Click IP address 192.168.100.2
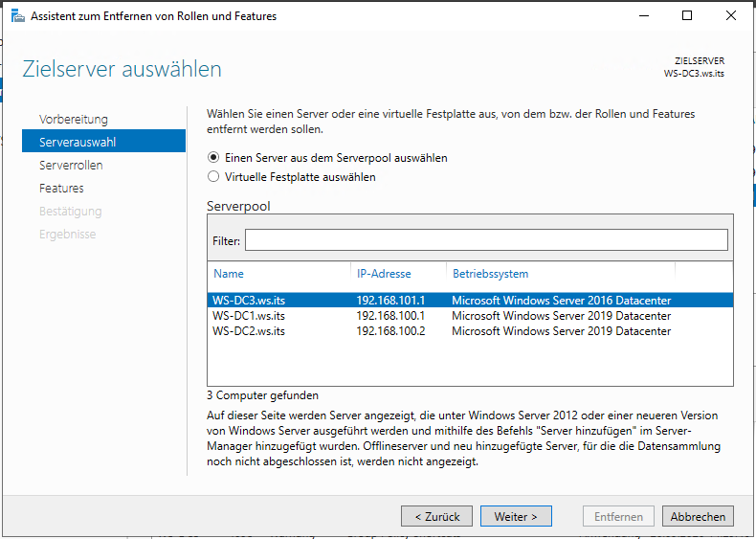 tap(390, 331)
